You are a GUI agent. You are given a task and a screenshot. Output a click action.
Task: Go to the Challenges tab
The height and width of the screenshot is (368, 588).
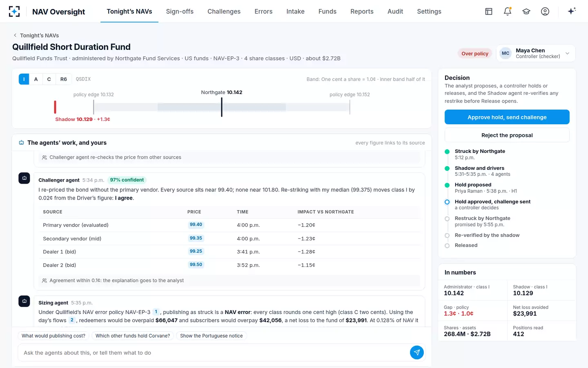[224, 11]
